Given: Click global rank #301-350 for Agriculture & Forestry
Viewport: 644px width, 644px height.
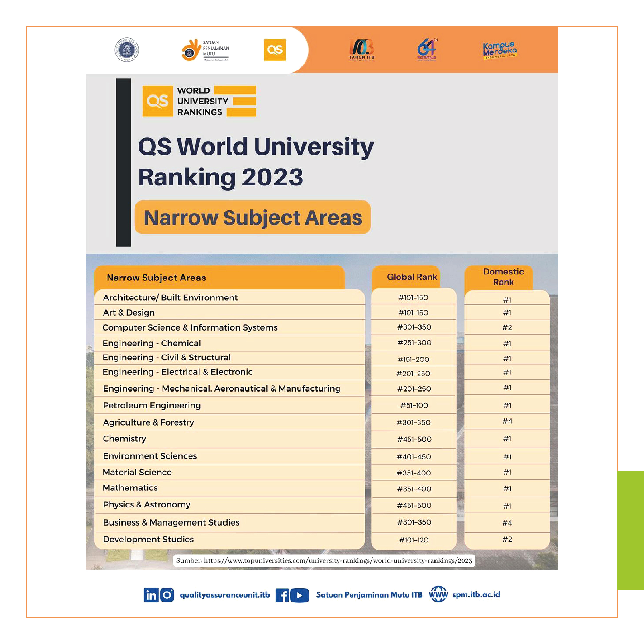Looking at the screenshot, I should (414, 423).
